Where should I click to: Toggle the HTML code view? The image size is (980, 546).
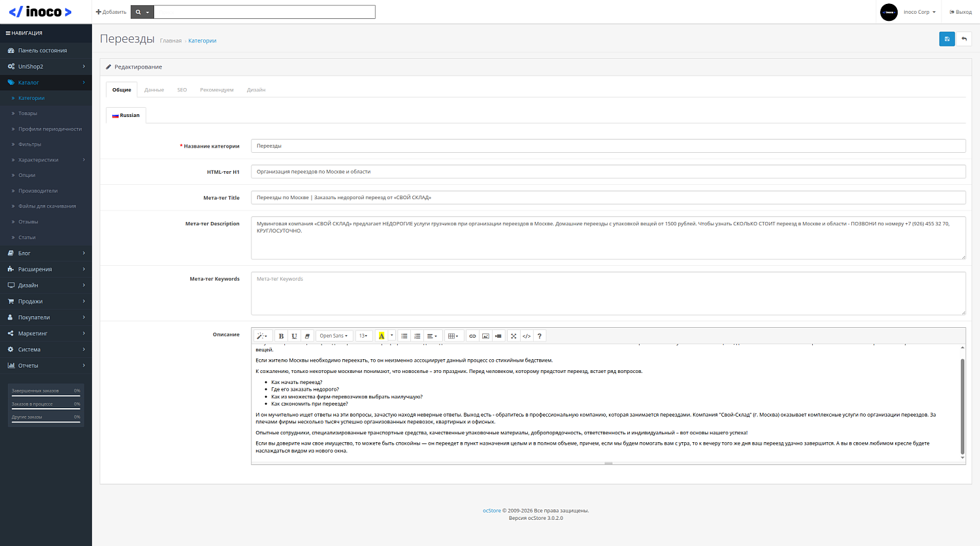coord(527,336)
